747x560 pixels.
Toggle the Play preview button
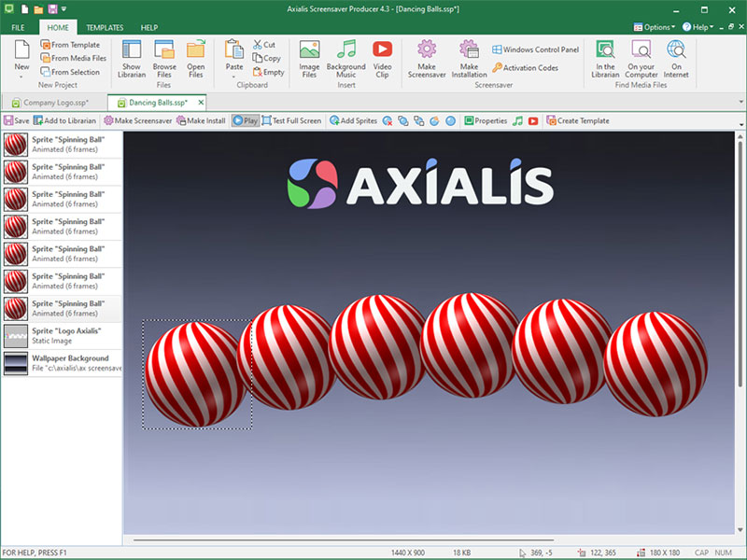click(x=245, y=120)
